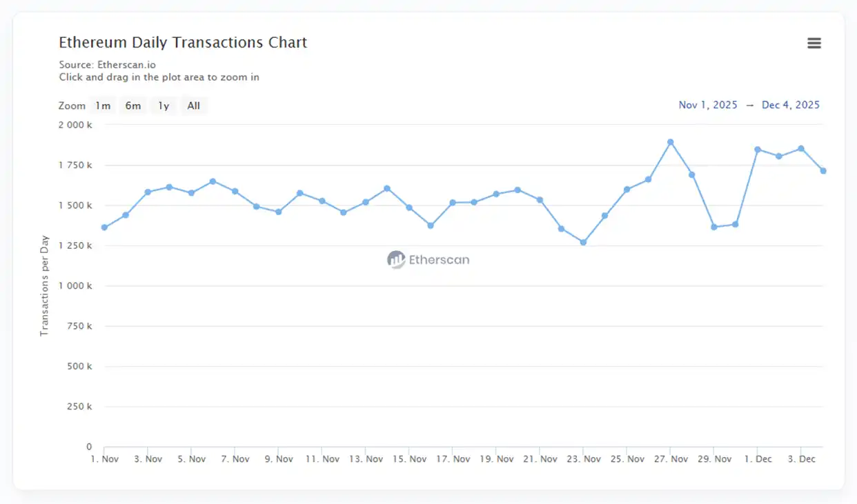Click the data point on 14 Nov
Screen dimensions: 857x504
pyautogui.click(x=387, y=188)
